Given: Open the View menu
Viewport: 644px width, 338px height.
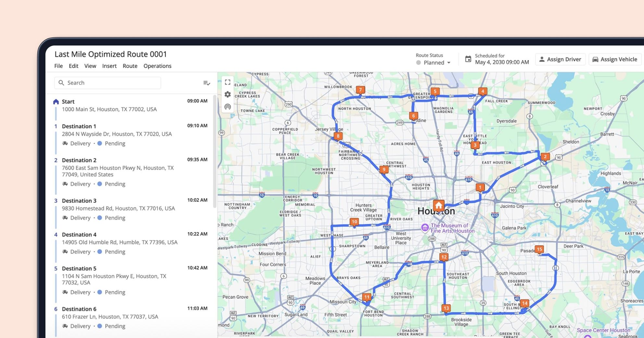Looking at the screenshot, I should [x=90, y=66].
